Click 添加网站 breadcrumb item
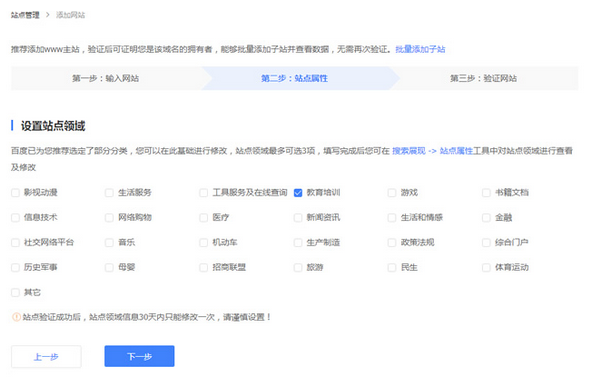This screenshot has height=377, width=604. click(70, 15)
